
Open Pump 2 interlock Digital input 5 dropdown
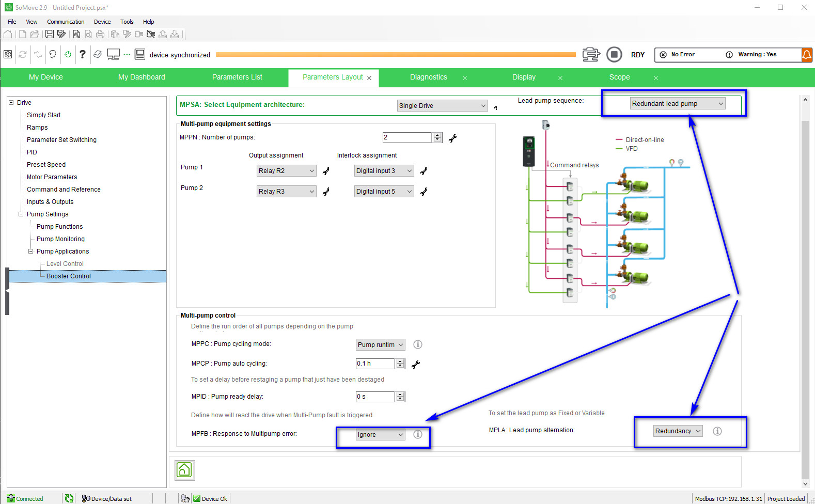384,192
